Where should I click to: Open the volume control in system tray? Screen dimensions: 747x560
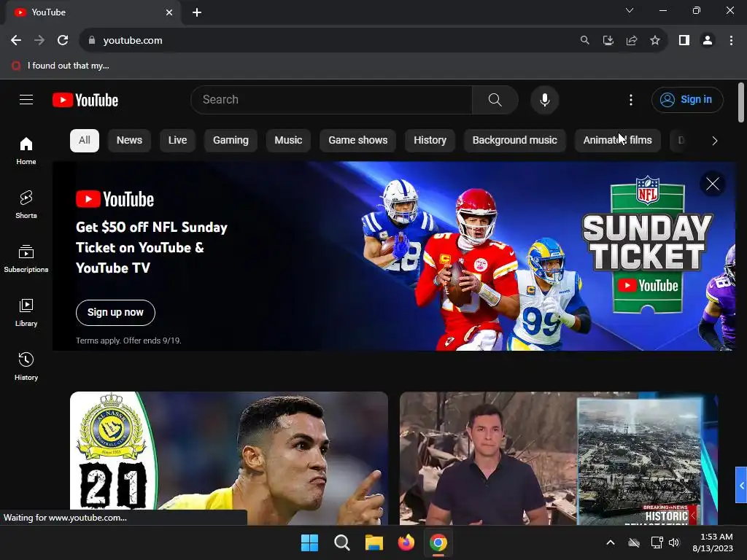(x=673, y=542)
